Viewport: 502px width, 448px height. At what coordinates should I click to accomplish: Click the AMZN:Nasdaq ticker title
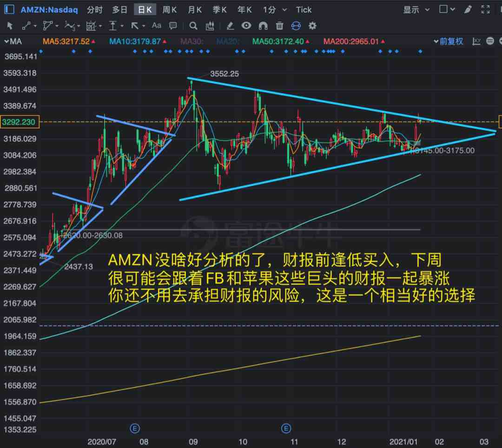49,10
